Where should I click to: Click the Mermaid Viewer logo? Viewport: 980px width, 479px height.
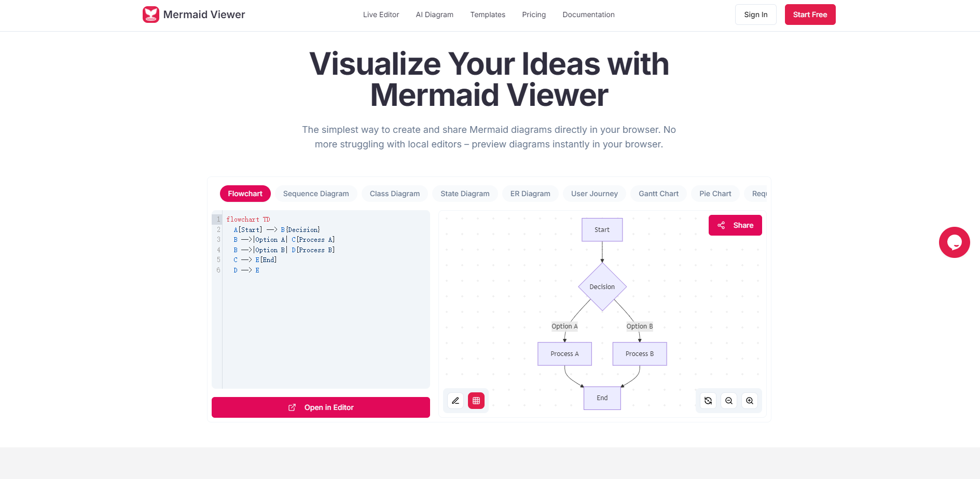tap(194, 14)
